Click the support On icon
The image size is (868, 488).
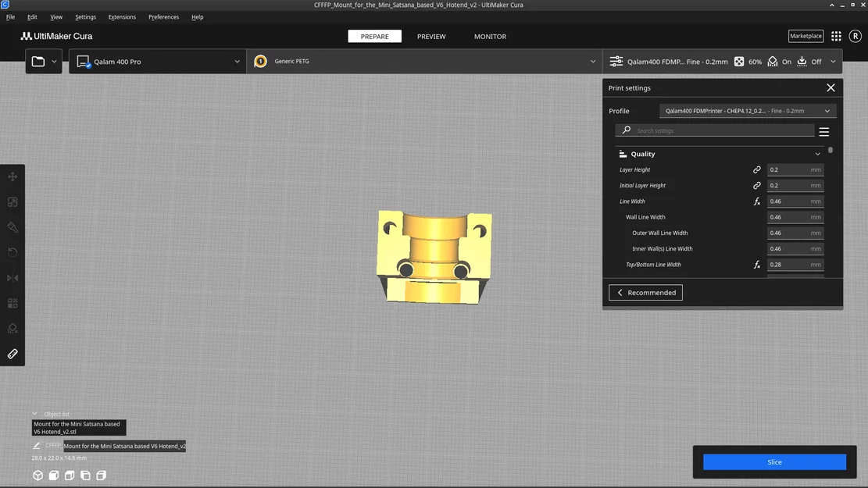773,62
